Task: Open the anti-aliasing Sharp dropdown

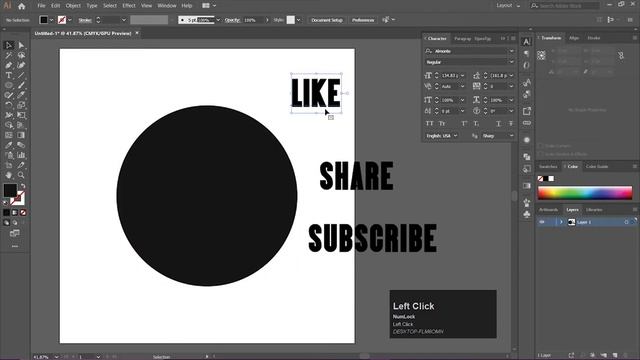Action: (498, 136)
